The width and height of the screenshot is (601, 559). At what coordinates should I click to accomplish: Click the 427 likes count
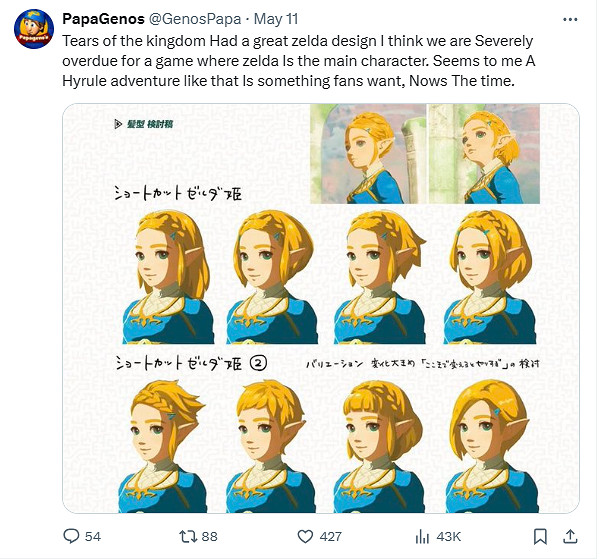(329, 536)
